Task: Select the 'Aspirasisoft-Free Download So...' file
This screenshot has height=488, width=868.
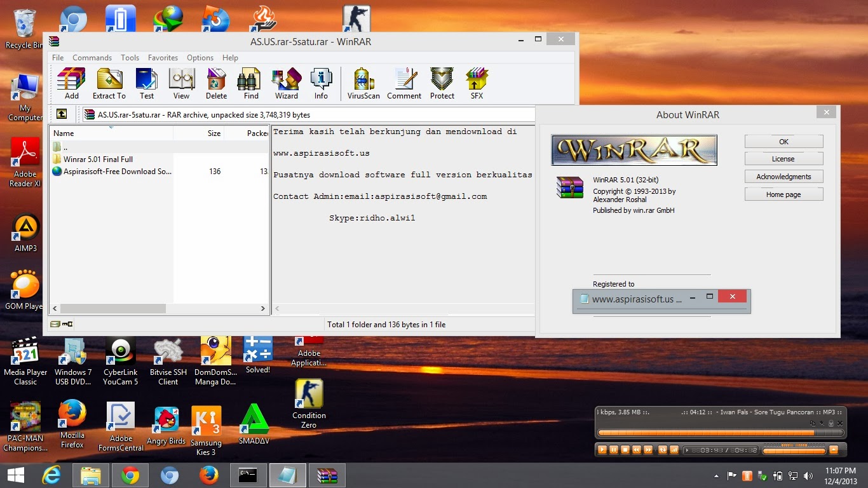Action: 112,172
